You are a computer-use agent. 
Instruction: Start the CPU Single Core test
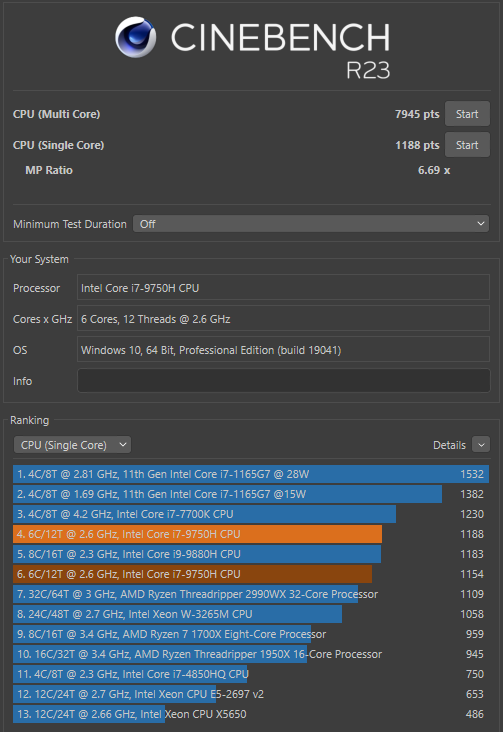pos(467,145)
